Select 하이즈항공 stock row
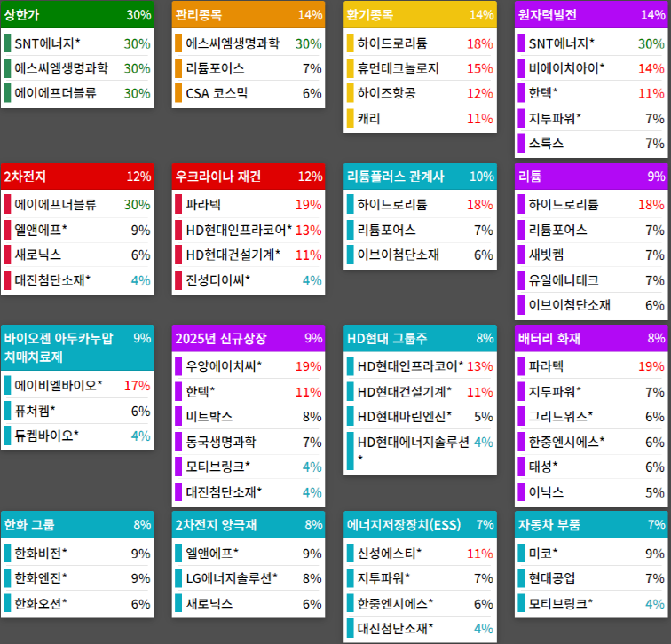 [420, 93]
